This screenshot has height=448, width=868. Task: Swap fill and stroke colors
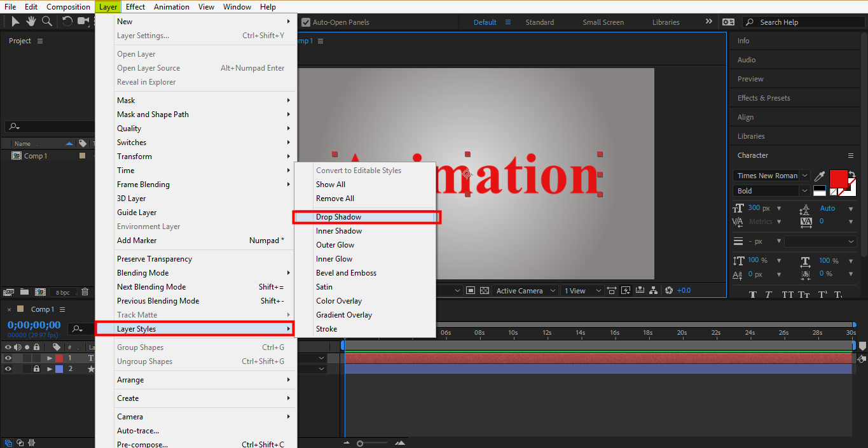pos(852,174)
